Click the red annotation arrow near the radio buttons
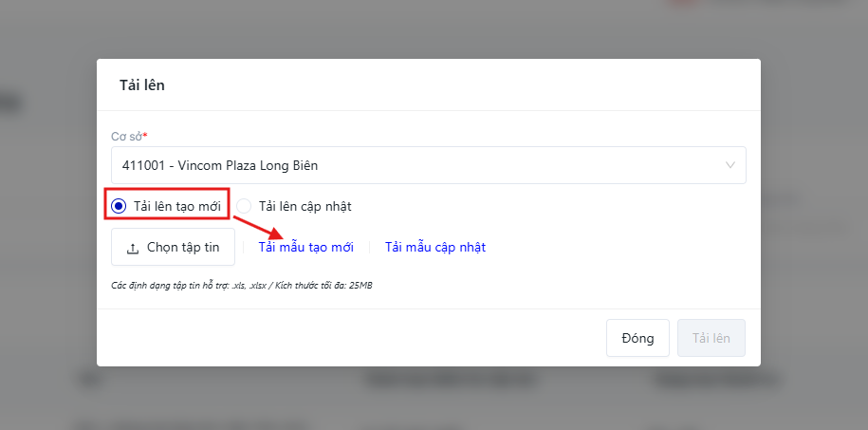This screenshot has width=868, height=430. click(256, 230)
